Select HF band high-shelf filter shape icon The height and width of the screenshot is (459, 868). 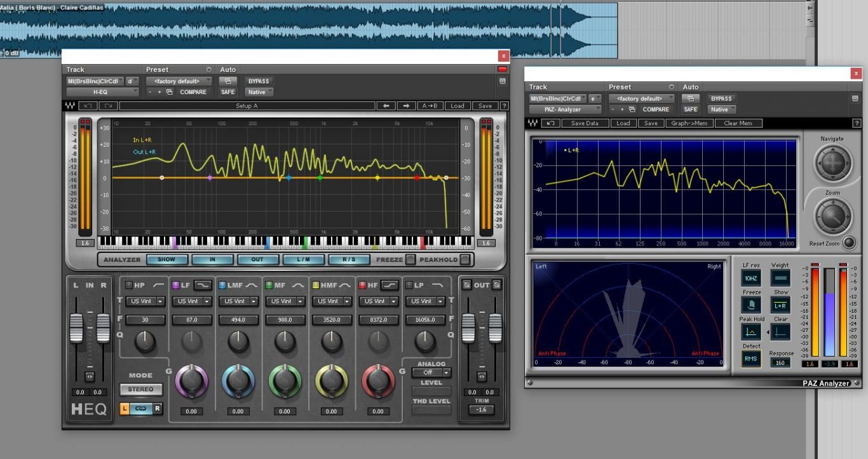tap(391, 285)
